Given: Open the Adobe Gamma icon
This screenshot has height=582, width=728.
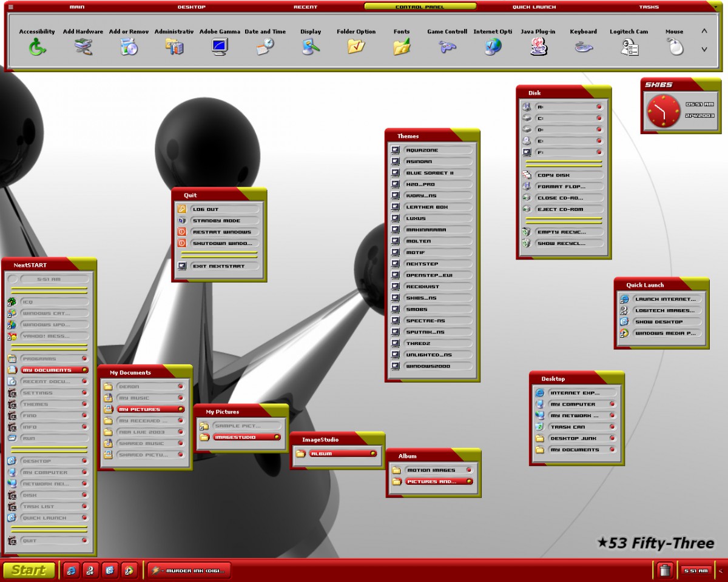Looking at the screenshot, I should (220, 47).
